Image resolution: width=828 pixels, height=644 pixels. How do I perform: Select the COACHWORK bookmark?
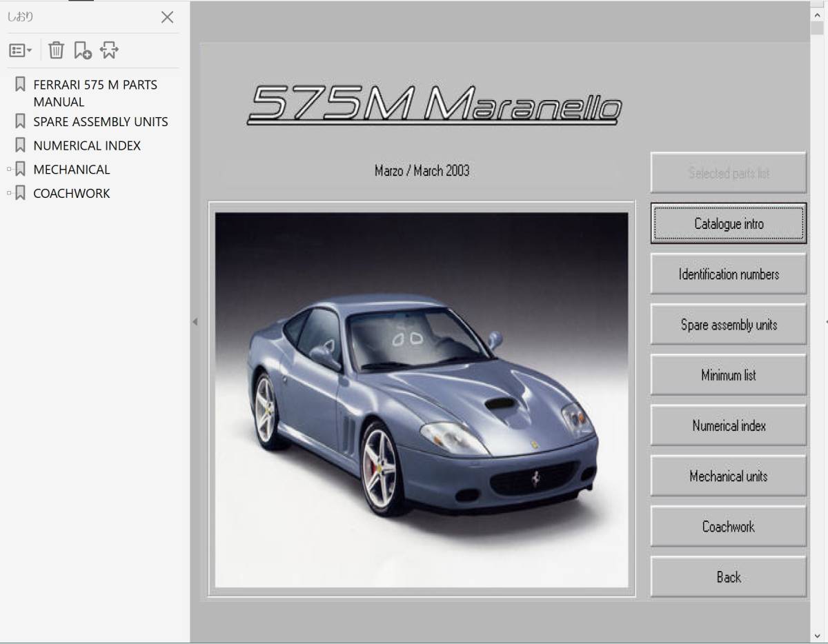pyautogui.click(x=72, y=193)
